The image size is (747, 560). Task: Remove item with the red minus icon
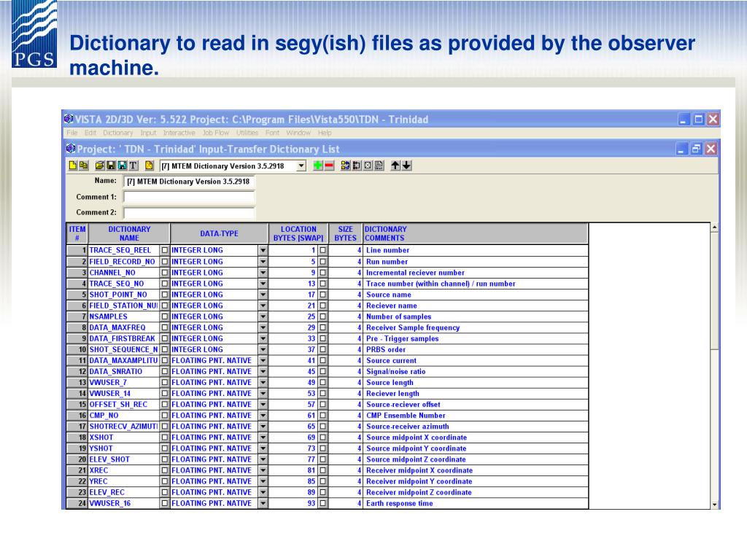[329, 166]
